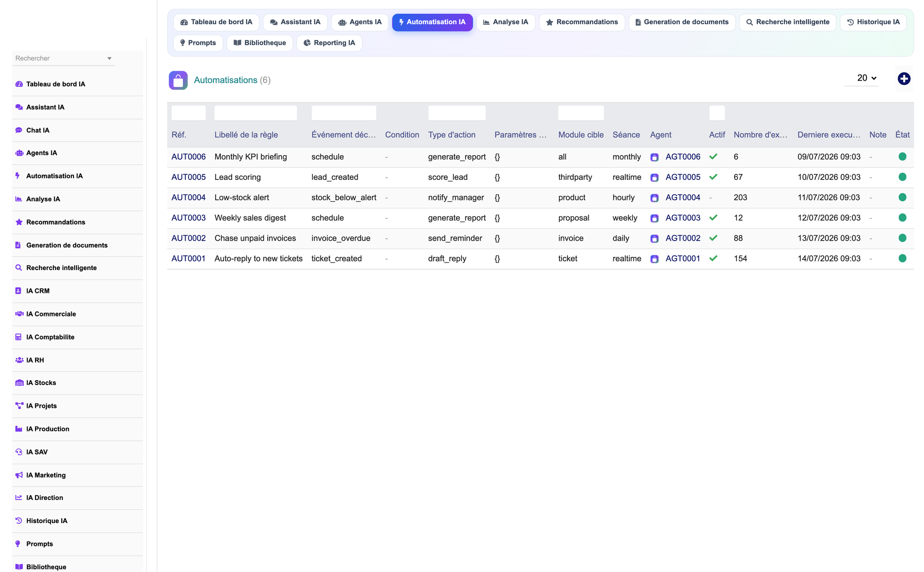The width and height of the screenshot is (924, 572).
Task: Click agent icon beside AGT0001
Action: (x=654, y=259)
